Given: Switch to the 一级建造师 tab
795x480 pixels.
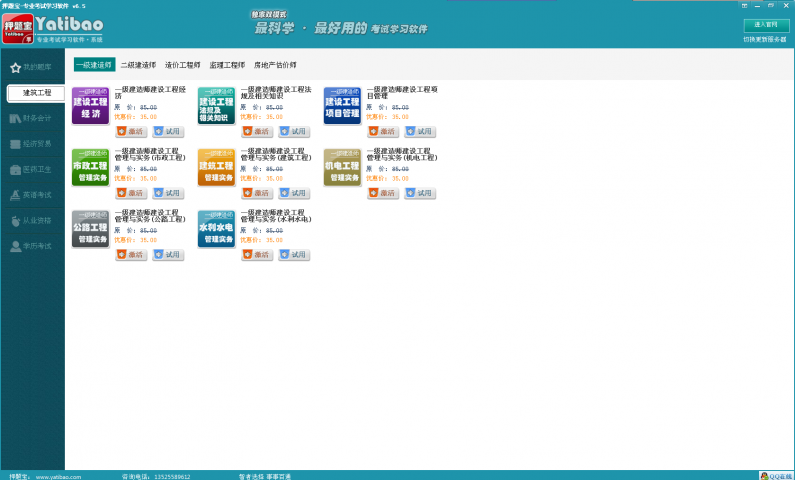Looking at the screenshot, I should (x=94, y=65).
